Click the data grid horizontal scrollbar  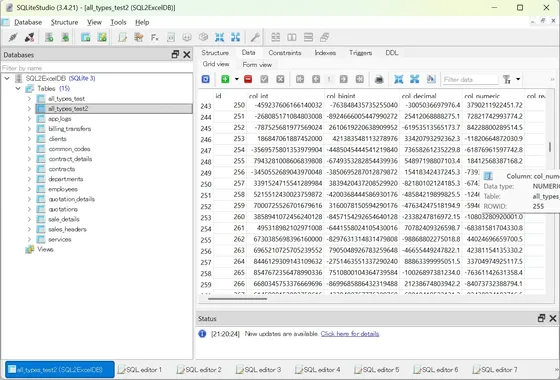pos(237,299)
